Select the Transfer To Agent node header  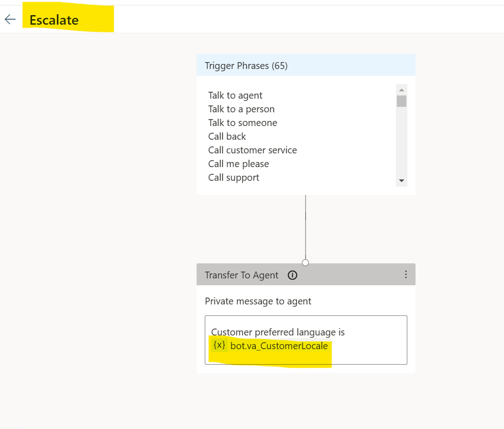click(x=306, y=275)
